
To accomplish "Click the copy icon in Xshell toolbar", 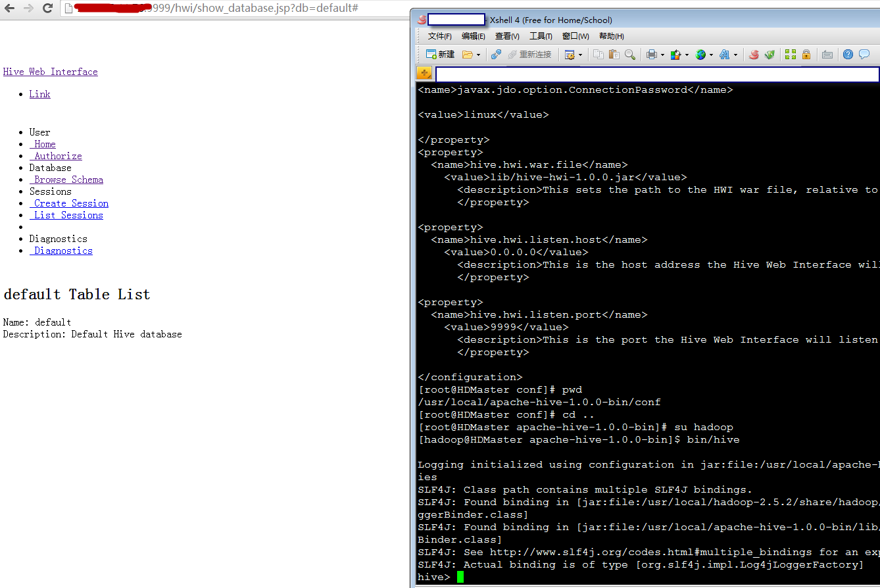I will pyautogui.click(x=599, y=55).
